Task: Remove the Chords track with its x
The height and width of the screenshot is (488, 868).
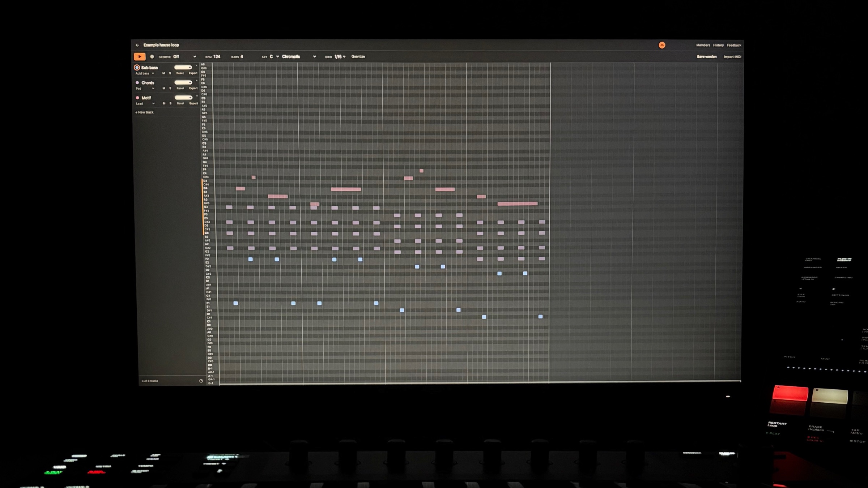Action: (x=196, y=81)
